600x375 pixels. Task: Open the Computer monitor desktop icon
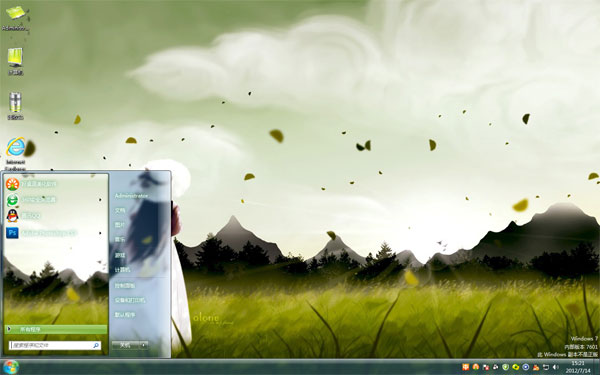pos(15,61)
